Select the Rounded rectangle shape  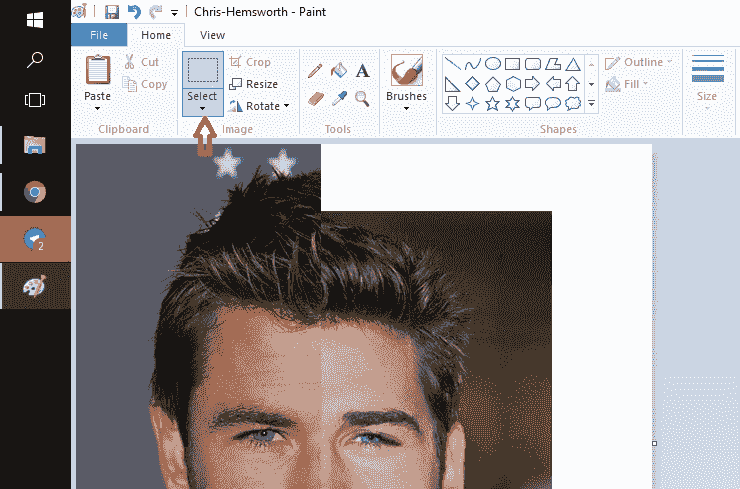pos(533,63)
